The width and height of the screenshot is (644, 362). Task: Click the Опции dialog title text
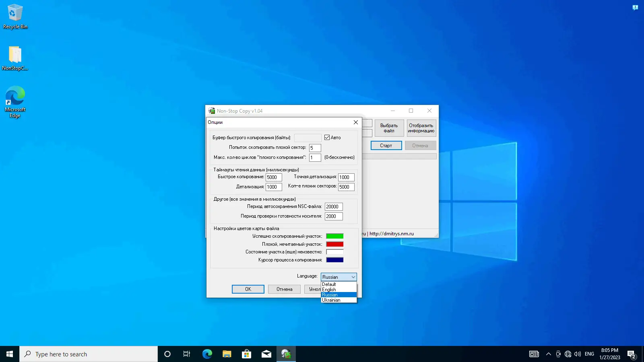[x=215, y=122]
